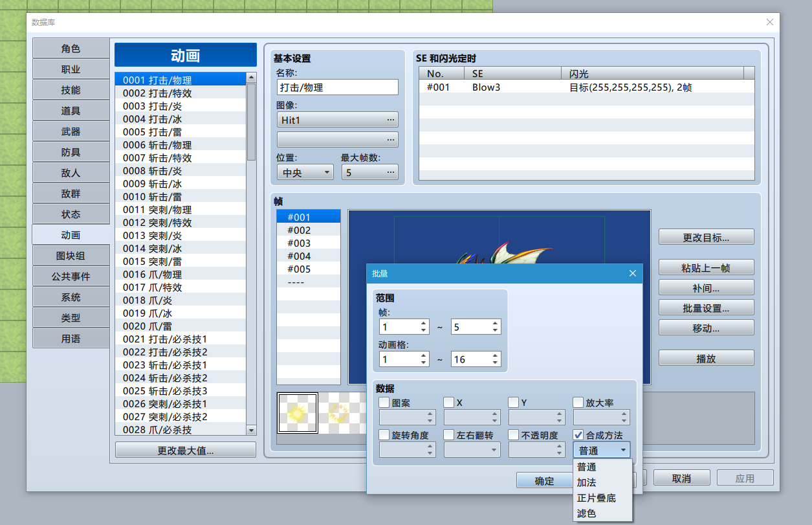Switch to the 防具 tab
812x525 pixels.
71,152
